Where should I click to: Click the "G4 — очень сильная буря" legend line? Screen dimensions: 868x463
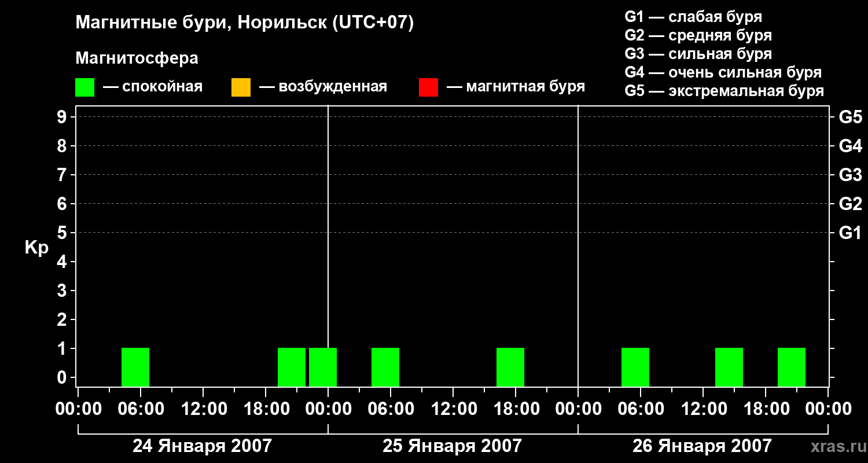tap(723, 72)
